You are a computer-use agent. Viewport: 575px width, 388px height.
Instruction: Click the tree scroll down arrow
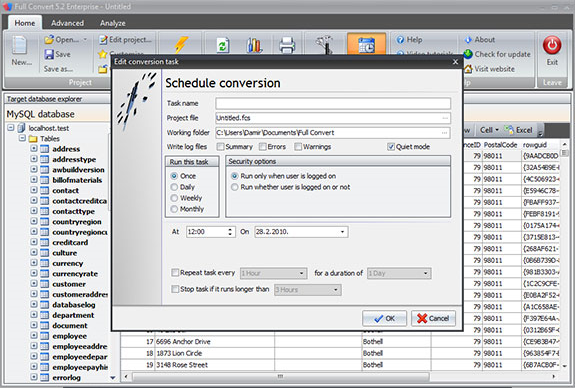tap(113, 378)
